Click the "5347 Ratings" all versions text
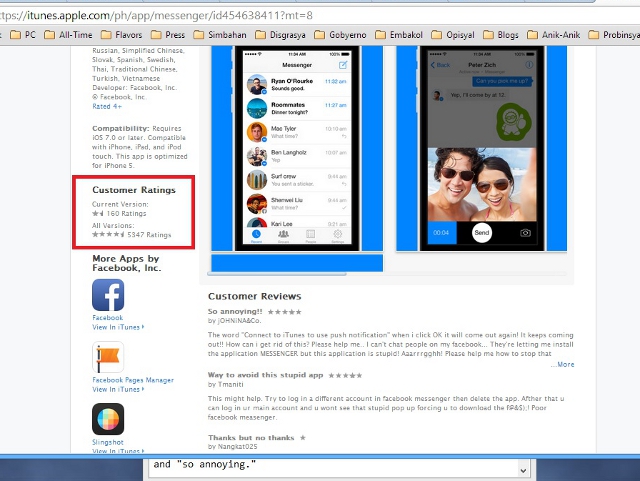This screenshot has width=640, height=481. tap(149, 235)
